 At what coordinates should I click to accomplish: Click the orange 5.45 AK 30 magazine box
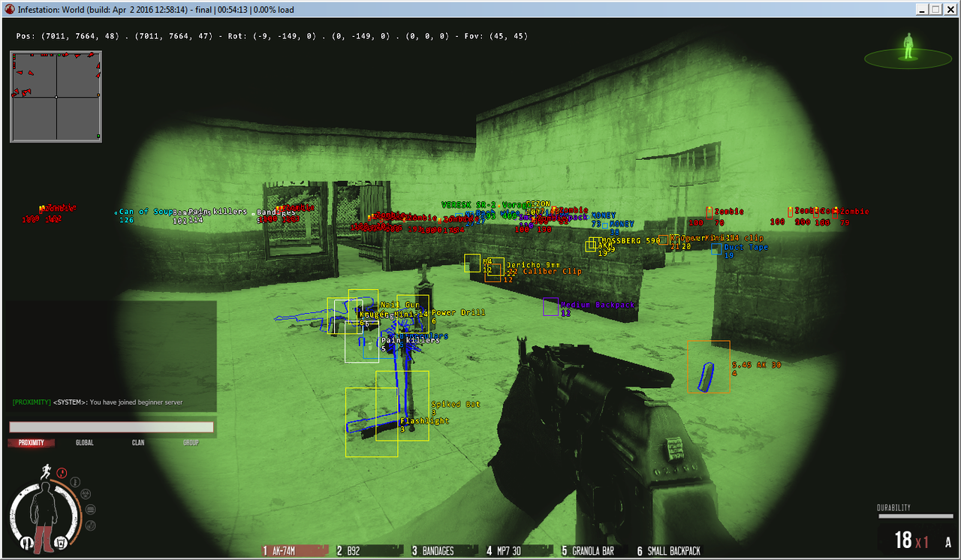(x=709, y=366)
